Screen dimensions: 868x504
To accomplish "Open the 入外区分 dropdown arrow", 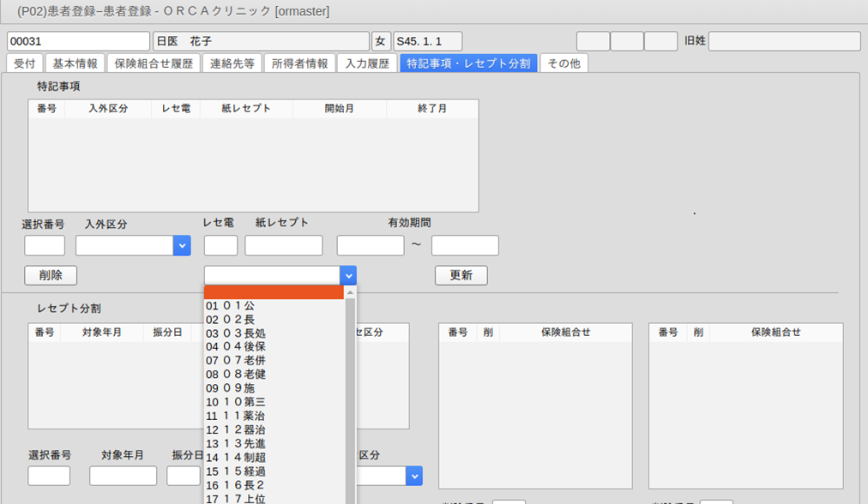I will coord(182,246).
